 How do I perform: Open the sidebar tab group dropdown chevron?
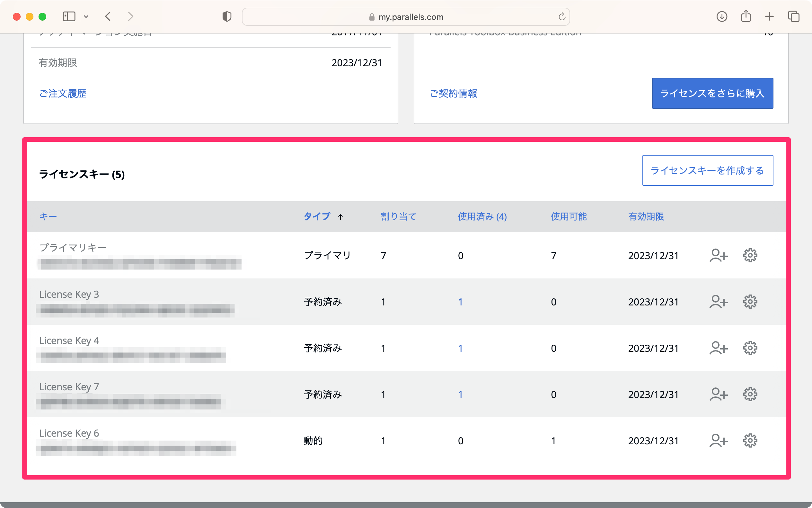point(86,16)
